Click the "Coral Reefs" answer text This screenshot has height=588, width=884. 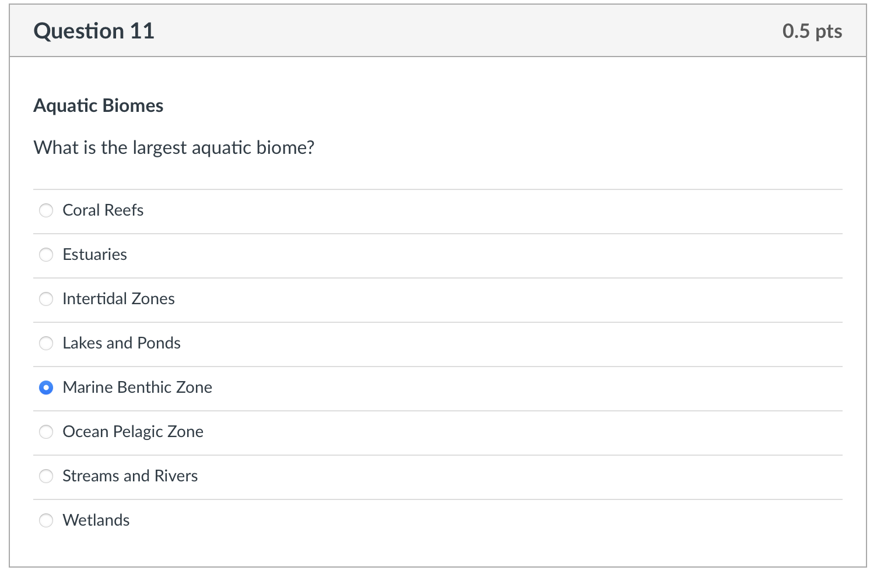pyautogui.click(x=103, y=210)
